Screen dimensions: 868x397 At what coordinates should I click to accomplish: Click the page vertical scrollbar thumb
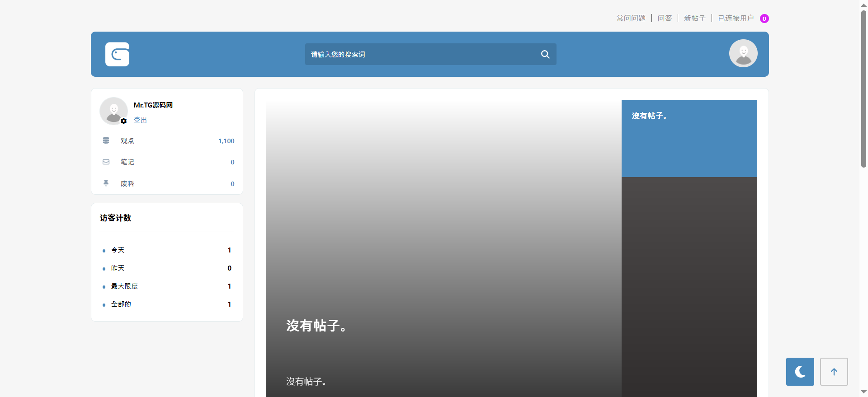tap(863, 90)
